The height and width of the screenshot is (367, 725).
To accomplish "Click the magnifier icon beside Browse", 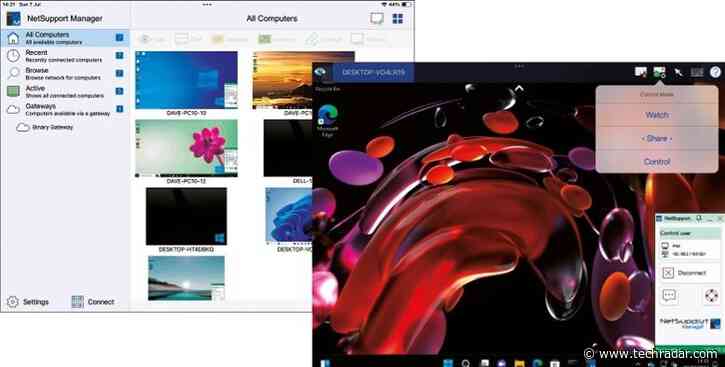I will pos(13,73).
